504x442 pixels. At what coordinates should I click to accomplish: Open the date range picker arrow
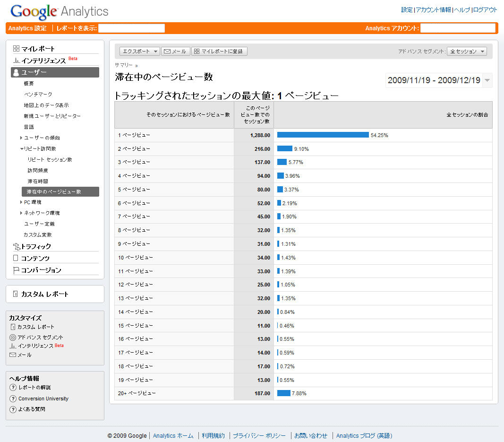click(x=487, y=80)
